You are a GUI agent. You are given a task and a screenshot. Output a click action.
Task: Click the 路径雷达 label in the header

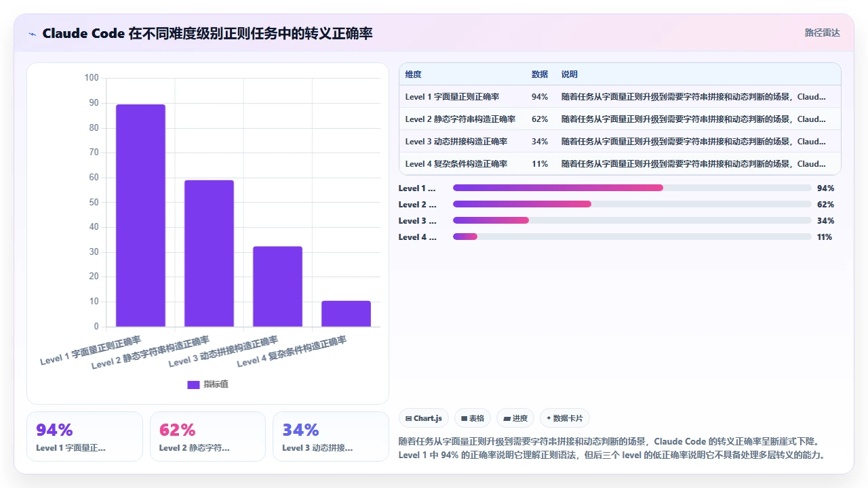click(822, 33)
